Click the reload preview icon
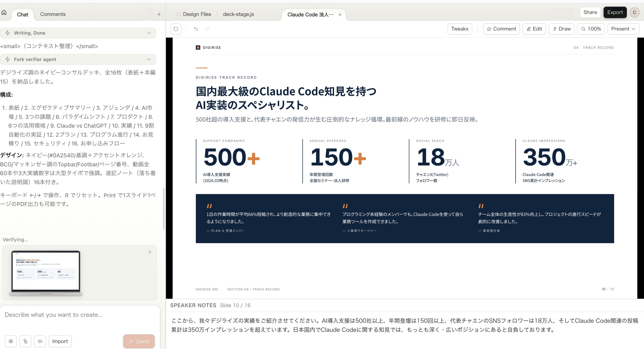 (x=176, y=29)
